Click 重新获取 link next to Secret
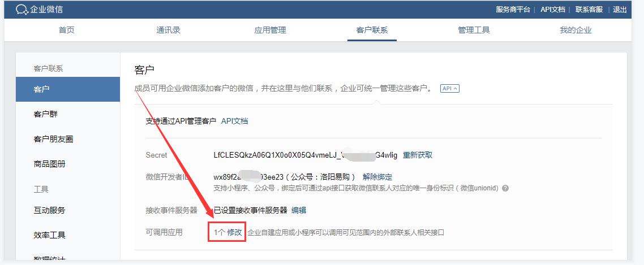 tap(418, 155)
